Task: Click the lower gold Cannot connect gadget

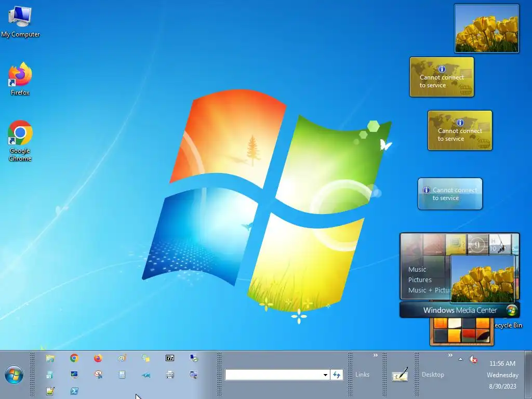Action: tap(460, 130)
